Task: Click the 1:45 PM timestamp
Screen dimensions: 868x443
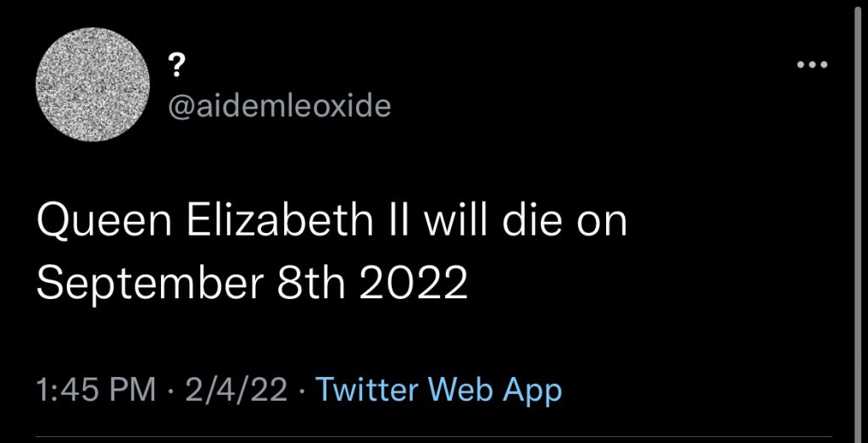Action: coord(96,390)
